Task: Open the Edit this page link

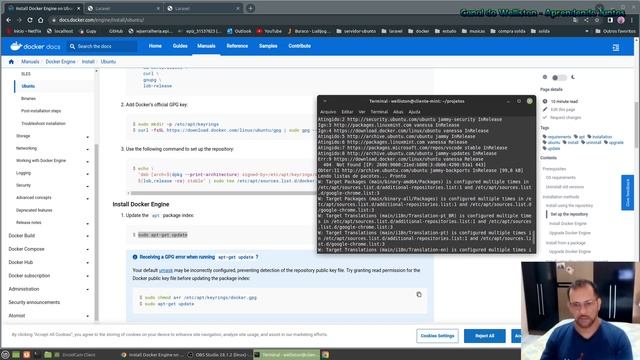Action: click(x=562, y=109)
